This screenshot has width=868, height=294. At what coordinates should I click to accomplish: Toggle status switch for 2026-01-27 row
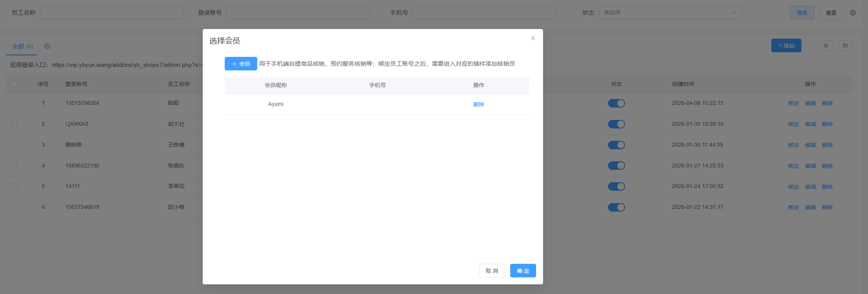(616, 166)
